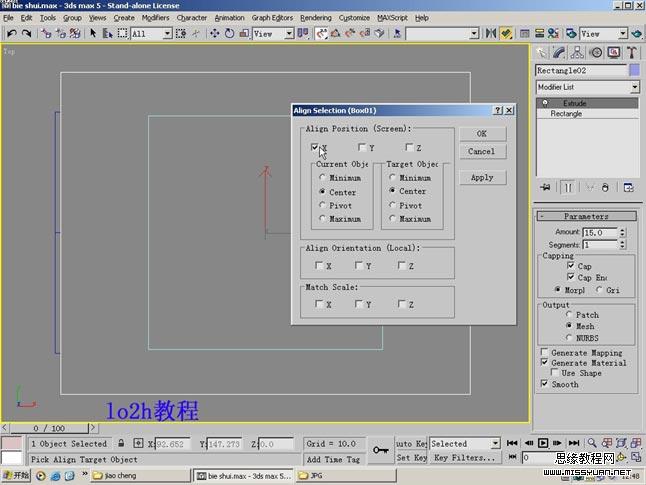The width and height of the screenshot is (646, 485).
Task: Activate the Select and Rotate tool
Action: (x=229, y=33)
